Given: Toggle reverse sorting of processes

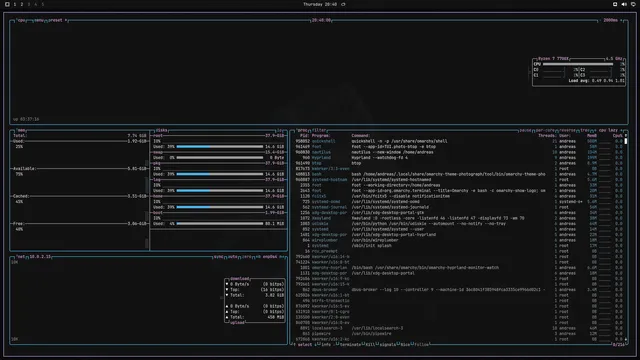Looking at the screenshot, I should [567, 130].
